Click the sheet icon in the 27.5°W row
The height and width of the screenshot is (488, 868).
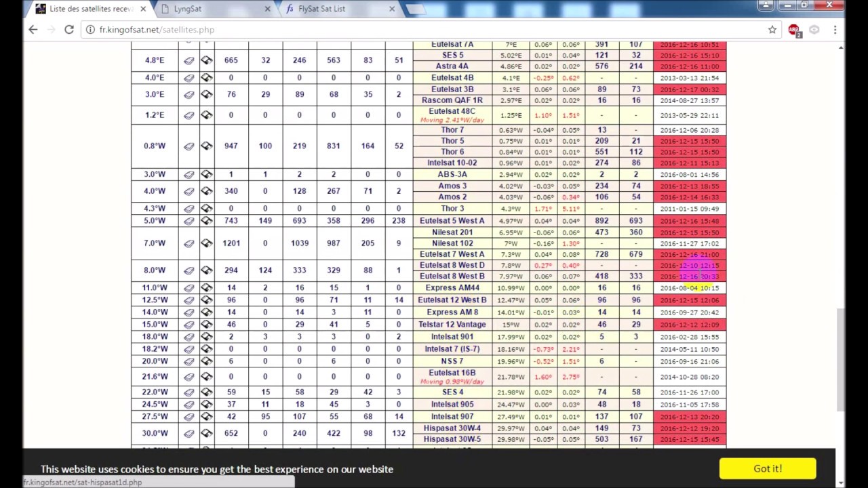click(189, 417)
